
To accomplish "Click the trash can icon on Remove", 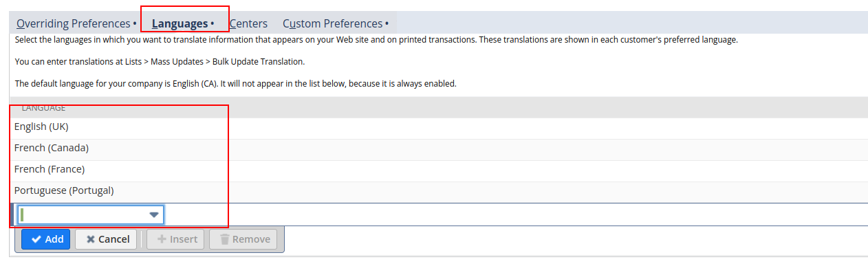I will (224, 239).
